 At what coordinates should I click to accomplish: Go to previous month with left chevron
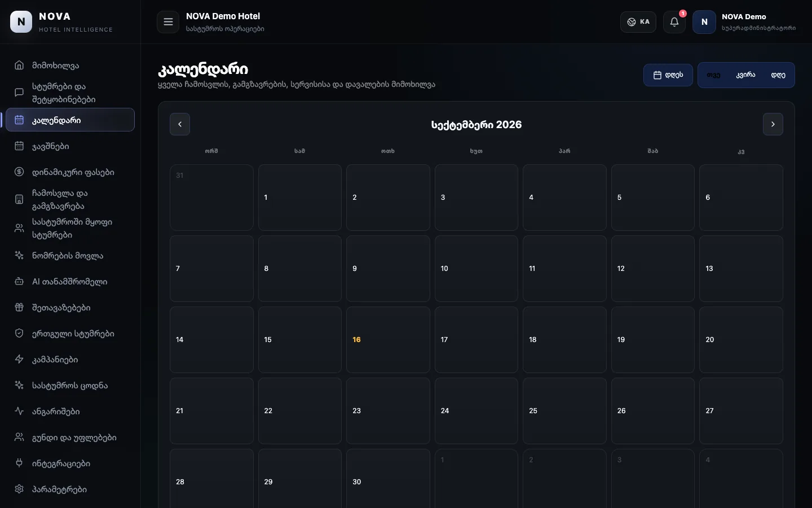tap(180, 124)
